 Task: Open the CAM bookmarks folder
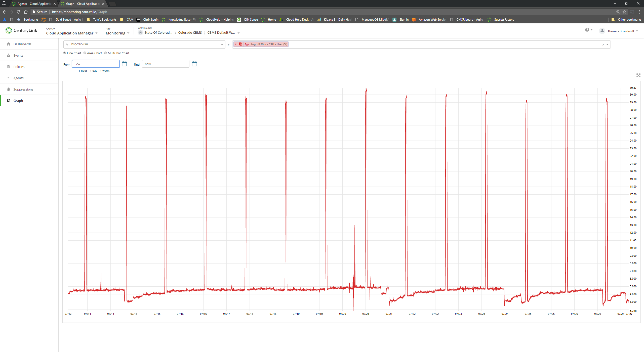coord(127,20)
